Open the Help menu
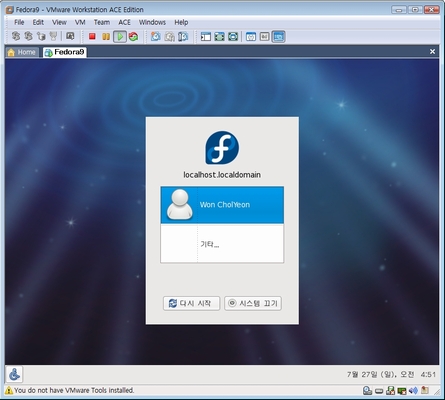445x400 pixels. [x=181, y=22]
